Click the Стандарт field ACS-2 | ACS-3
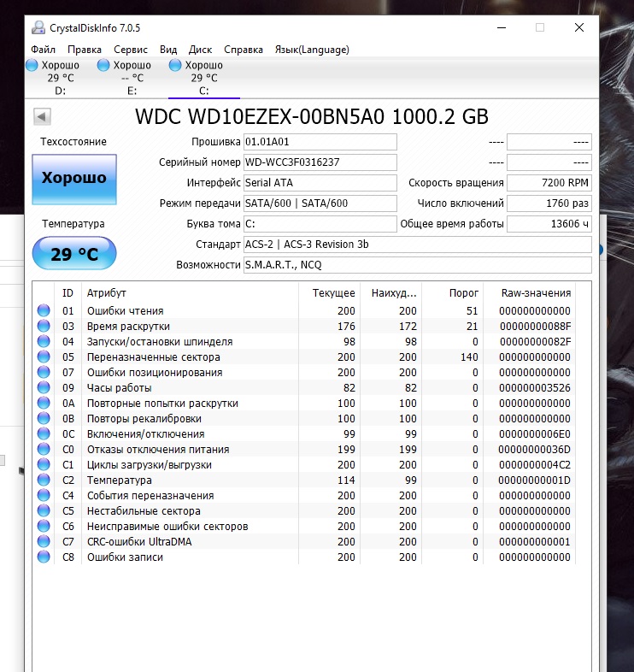 418,245
